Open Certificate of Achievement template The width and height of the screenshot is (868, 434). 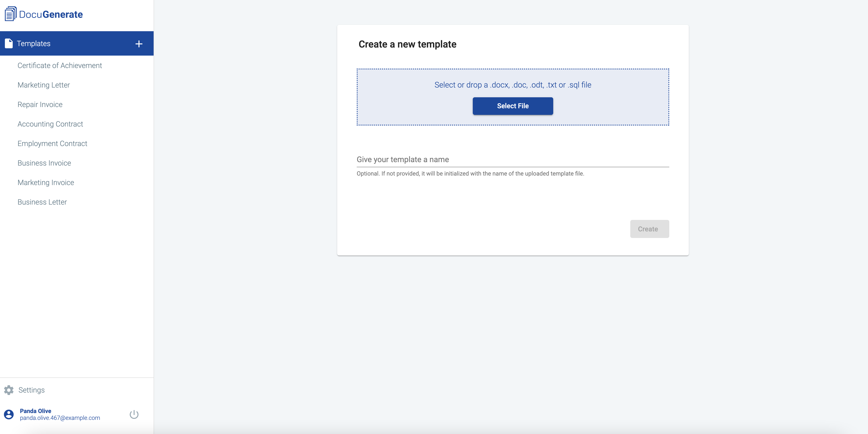click(x=60, y=65)
